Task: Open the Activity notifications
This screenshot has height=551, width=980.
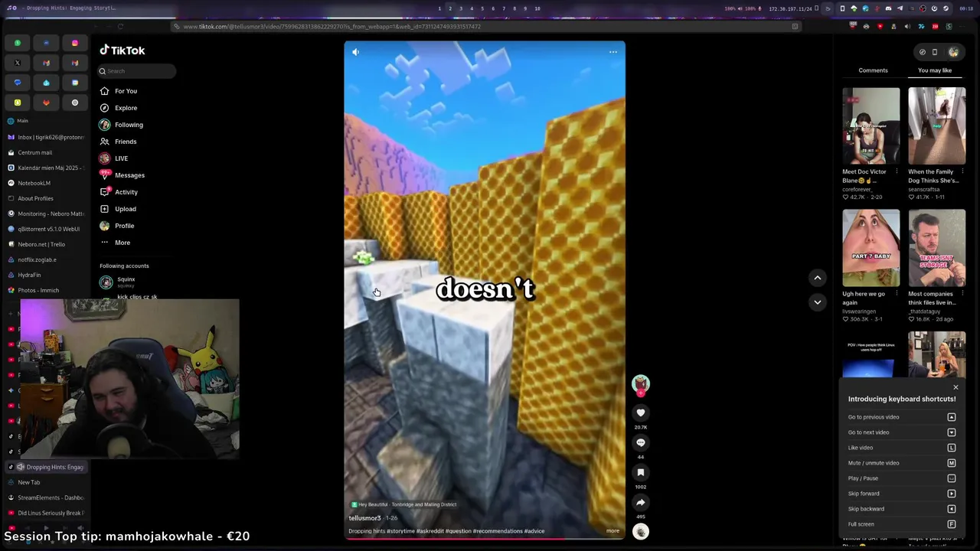Action: [x=119, y=192]
